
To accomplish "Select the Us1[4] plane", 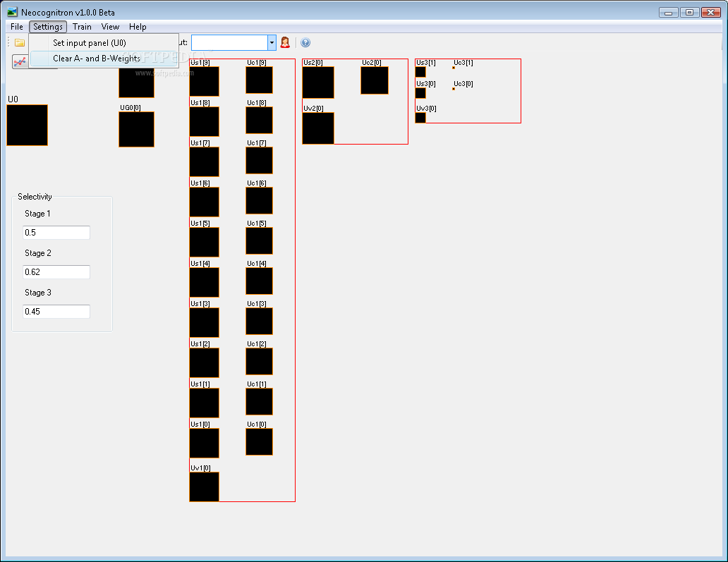I will point(205,282).
